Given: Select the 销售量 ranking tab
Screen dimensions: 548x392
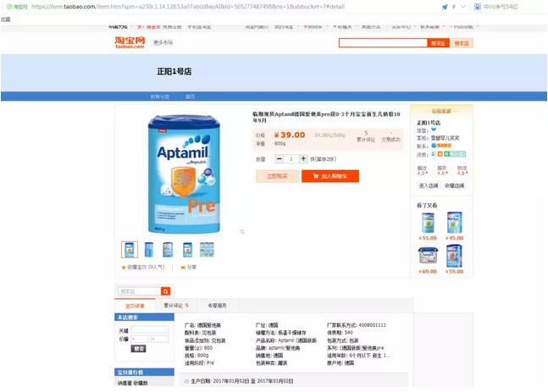Looking at the screenshot, I should click(x=125, y=383).
